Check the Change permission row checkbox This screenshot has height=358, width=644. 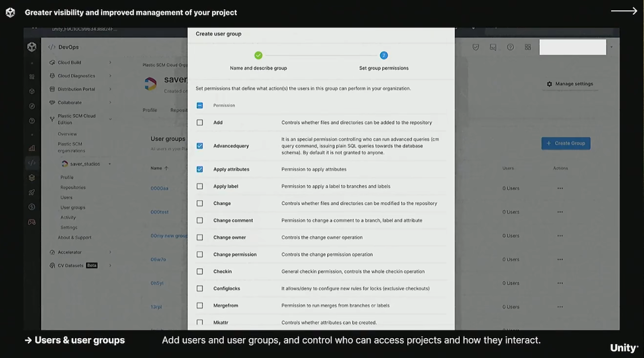(200, 203)
